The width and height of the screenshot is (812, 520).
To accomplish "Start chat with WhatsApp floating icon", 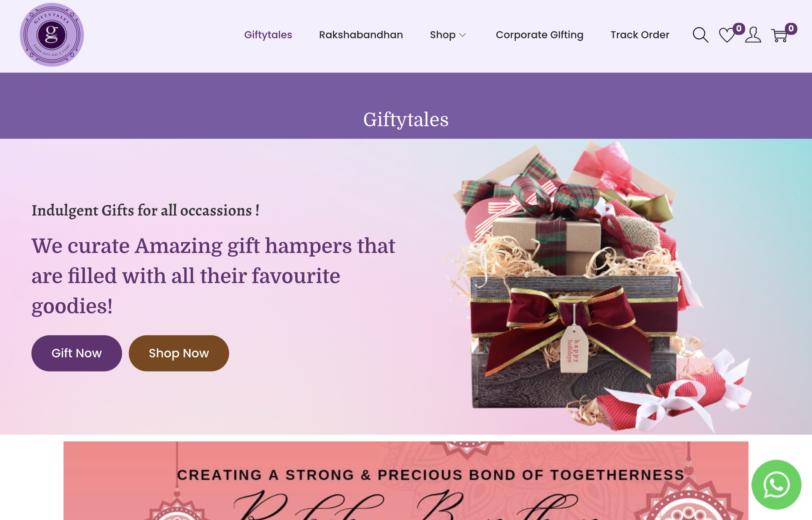I will (x=776, y=485).
